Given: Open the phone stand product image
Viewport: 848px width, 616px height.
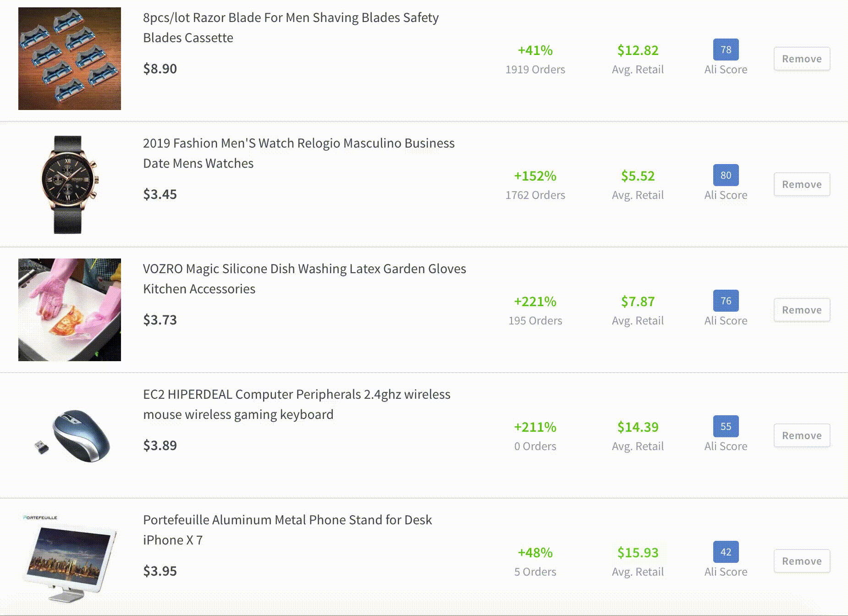Looking at the screenshot, I should (x=70, y=561).
